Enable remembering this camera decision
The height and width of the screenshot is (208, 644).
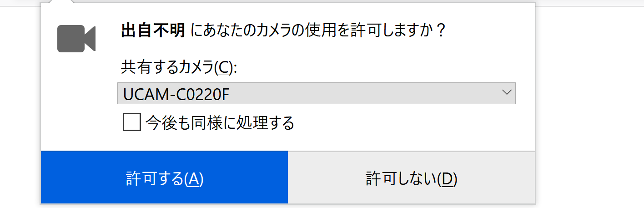(x=131, y=122)
